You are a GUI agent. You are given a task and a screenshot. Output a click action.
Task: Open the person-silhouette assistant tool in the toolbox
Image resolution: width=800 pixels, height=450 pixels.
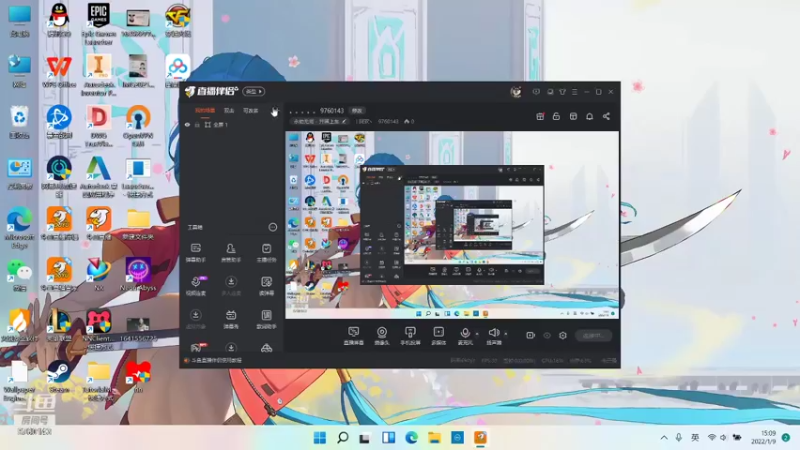click(x=231, y=253)
